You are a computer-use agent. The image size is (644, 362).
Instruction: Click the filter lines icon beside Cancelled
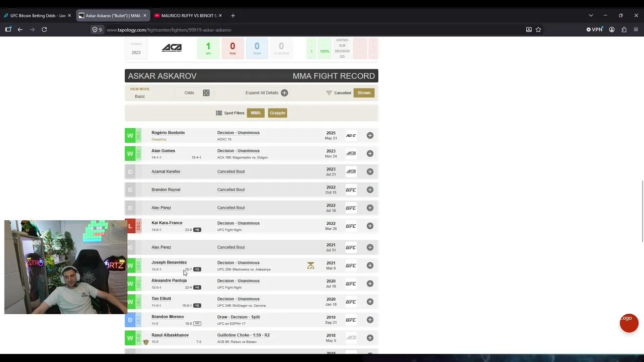pyautogui.click(x=329, y=93)
